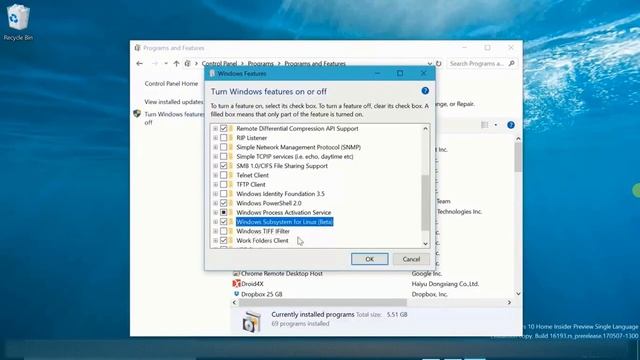Image resolution: width=640 pixels, height=360 pixels.
Task: Click Programs and Features breadcrumb segment
Action: pyautogui.click(x=315, y=64)
